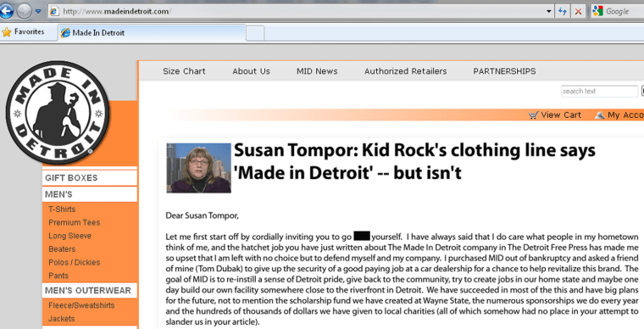Open the PARTNERSHIPS menu item
The width and height of the screenshot is (644, 329).
pos(504,71)
